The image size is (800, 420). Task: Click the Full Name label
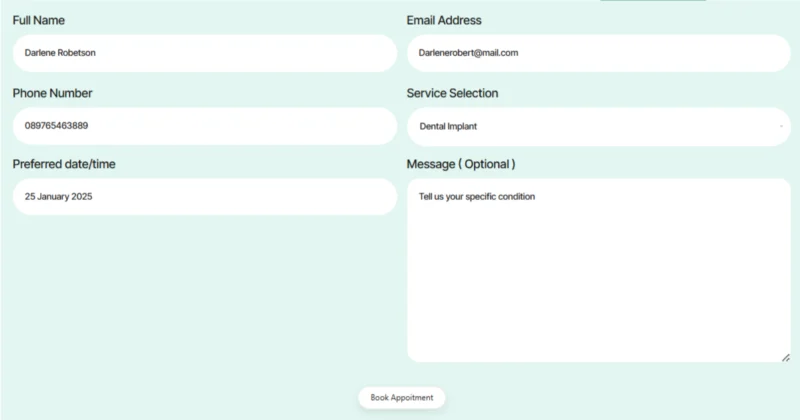point(39,20)
